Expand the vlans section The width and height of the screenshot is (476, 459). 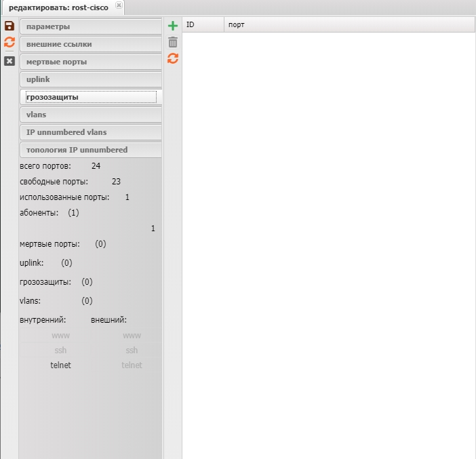[x=90, y=115]
